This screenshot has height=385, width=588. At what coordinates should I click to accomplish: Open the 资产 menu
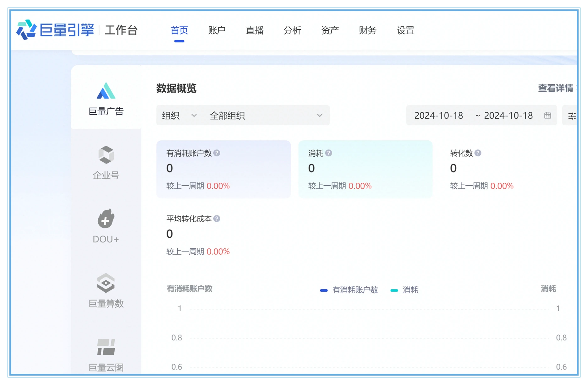[x=330, y=30]
